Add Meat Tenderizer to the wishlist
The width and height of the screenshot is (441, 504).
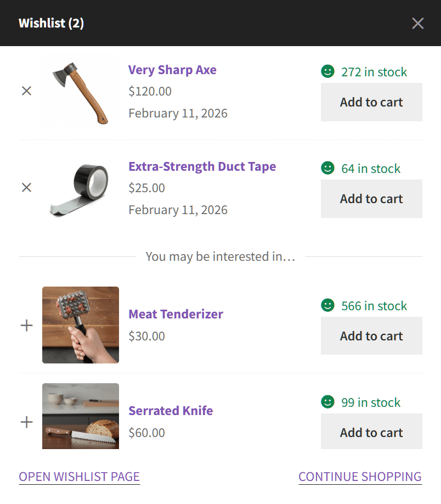click(26, 325)
